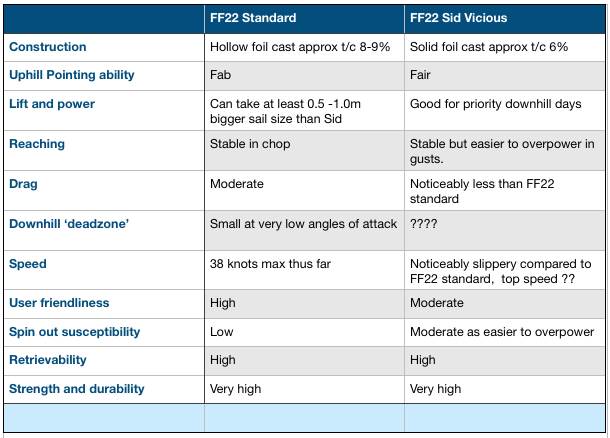The width and height of the screenshot is (610, 438).
Task: Click the 'Uphill Pointing ability' row label
Action: [x=72, y=75]
